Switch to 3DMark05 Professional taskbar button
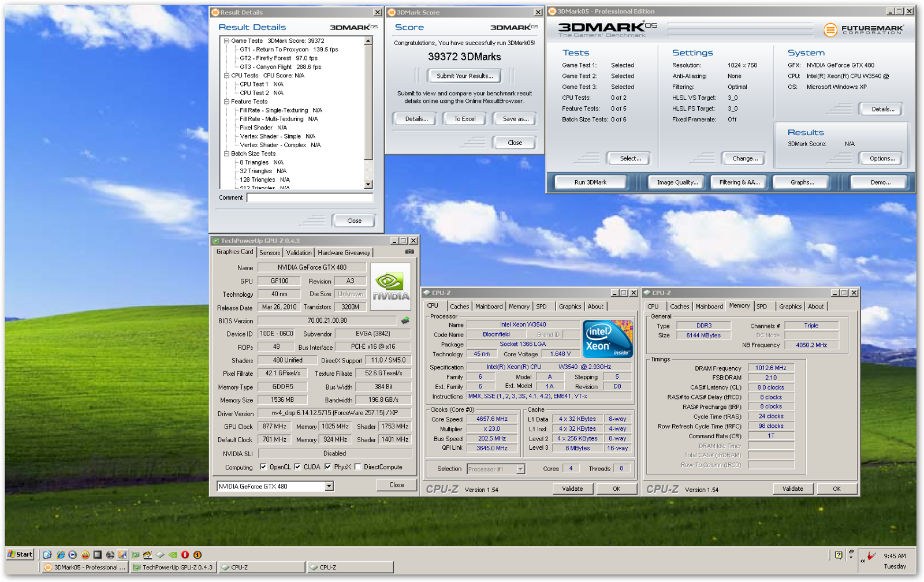The width and height of the screenshot is (924, 582). click(x=85, y=568)
